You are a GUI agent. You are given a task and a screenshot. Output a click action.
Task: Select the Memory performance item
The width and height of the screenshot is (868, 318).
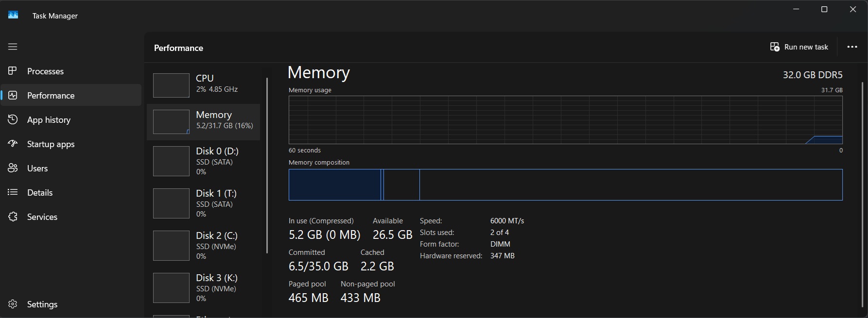tap(204, 121)
